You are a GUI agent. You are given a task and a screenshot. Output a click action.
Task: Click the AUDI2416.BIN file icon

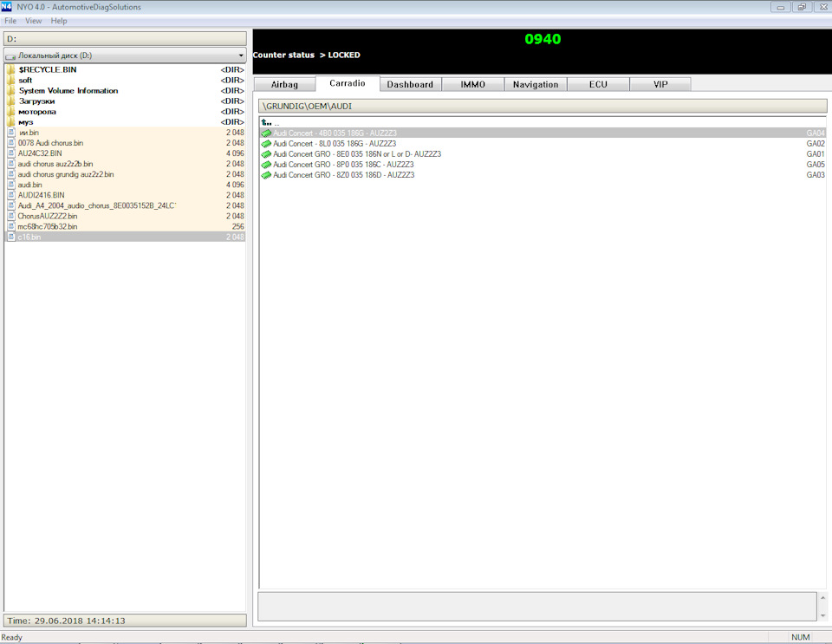click(x=11, y=195)
